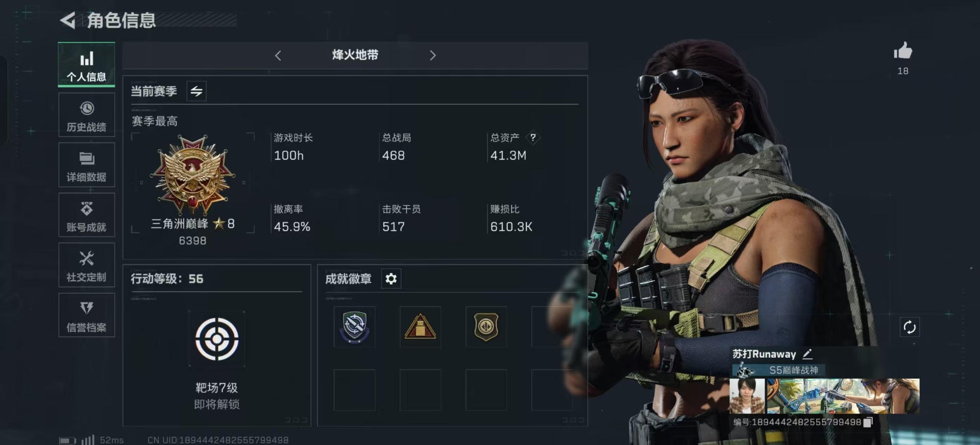This screenshot has height=445, width=980.
Task: Give a thumbs-up like to this profile
Action: point(902,51)
